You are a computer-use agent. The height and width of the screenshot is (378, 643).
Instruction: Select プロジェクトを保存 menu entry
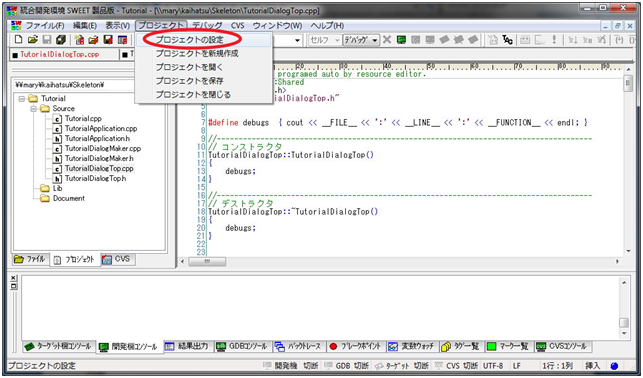pyautogui.click(x=204, y=81)
